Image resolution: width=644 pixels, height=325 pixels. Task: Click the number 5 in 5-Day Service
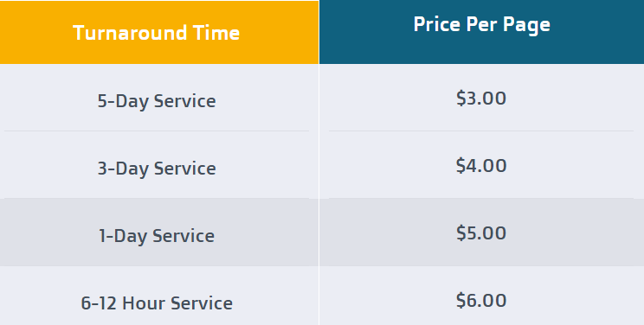click(x=102, y=101)
